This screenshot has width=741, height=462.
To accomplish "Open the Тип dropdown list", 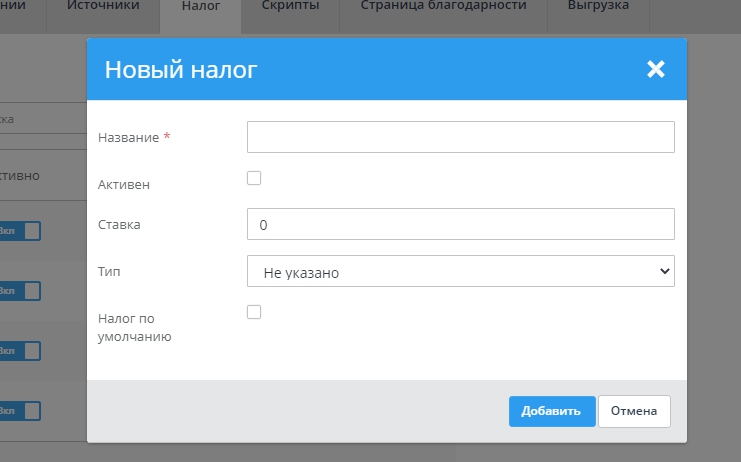I will click(460, 271).
